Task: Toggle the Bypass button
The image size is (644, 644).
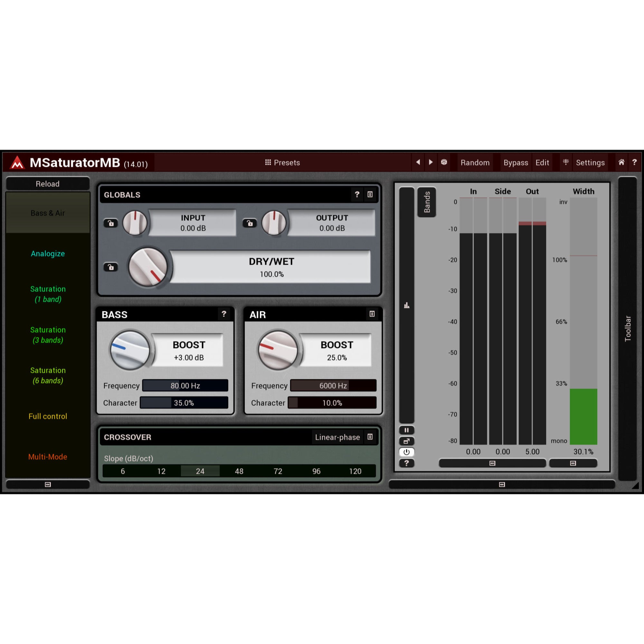Action: tap(516, 163)
